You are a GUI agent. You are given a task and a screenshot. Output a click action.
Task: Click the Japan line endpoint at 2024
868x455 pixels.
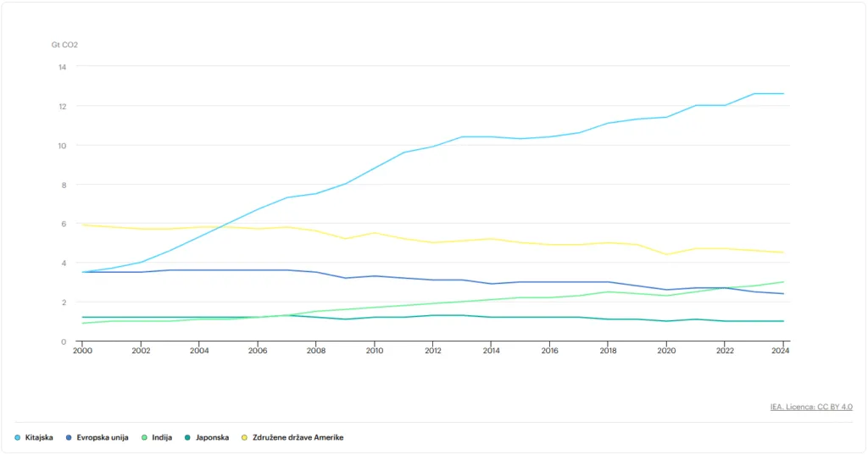pos(783,321)
